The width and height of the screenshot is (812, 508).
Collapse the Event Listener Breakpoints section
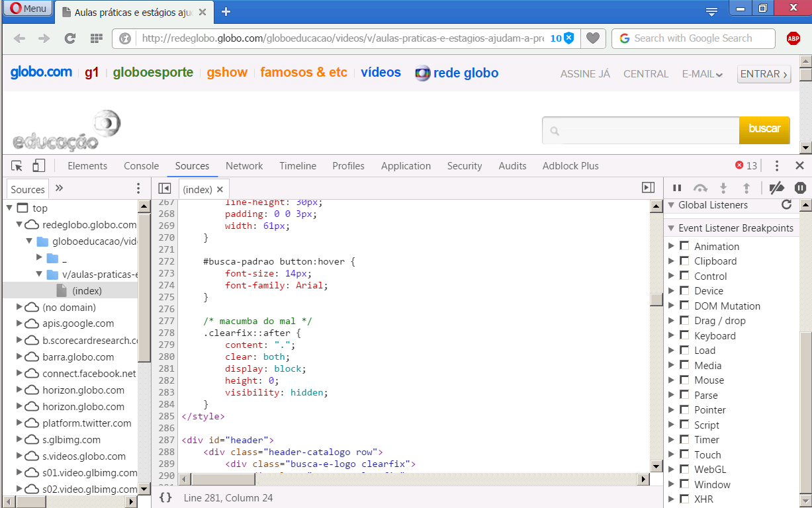671,228
